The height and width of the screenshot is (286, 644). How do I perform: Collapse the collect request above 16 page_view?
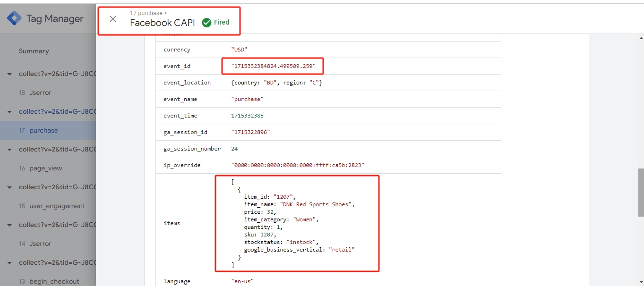9,150
